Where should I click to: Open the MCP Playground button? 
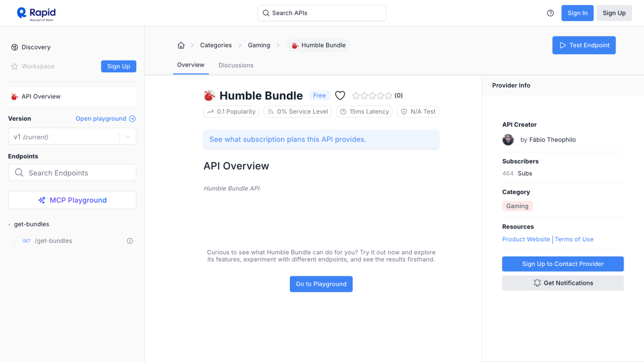pyautogui.click(x=72, y=200)
